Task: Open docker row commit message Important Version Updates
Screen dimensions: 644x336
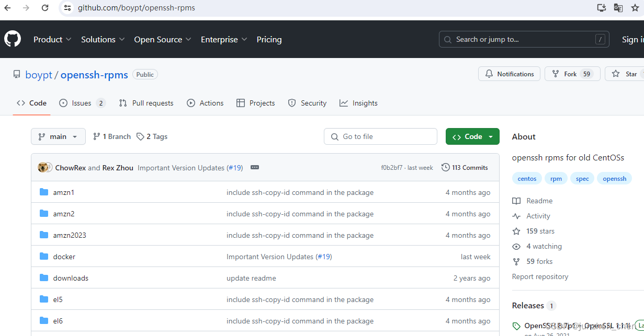Action: click(x=270, y=257)
